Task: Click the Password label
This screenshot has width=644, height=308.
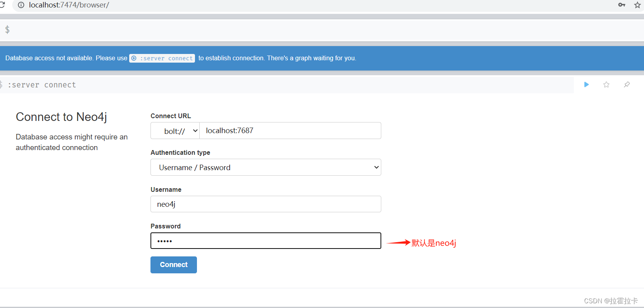Action: pos(165,226)
